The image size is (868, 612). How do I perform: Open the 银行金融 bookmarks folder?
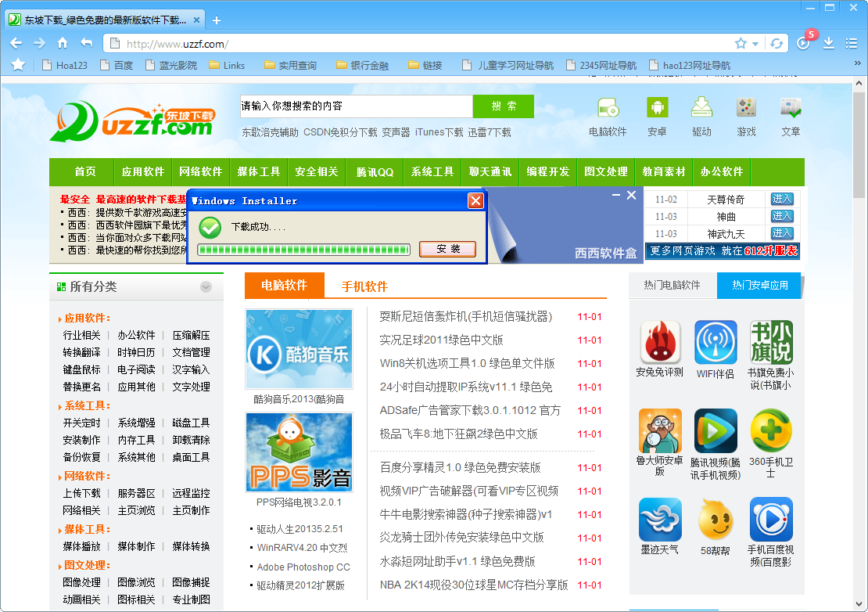click(x=363, y=66)
